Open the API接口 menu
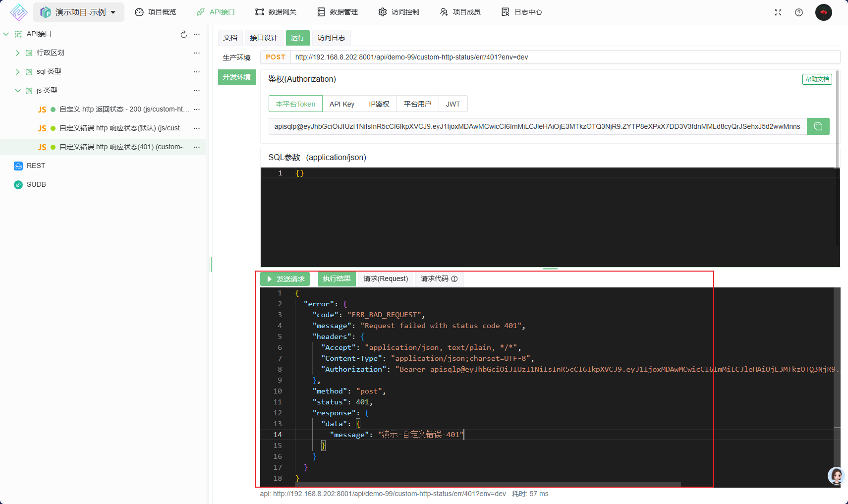 pos(216,12)
